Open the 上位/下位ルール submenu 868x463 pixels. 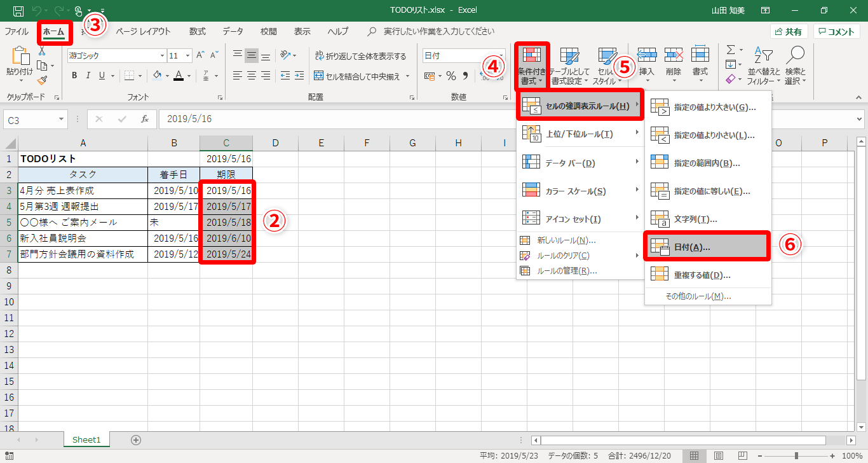(x=581, y=134)
